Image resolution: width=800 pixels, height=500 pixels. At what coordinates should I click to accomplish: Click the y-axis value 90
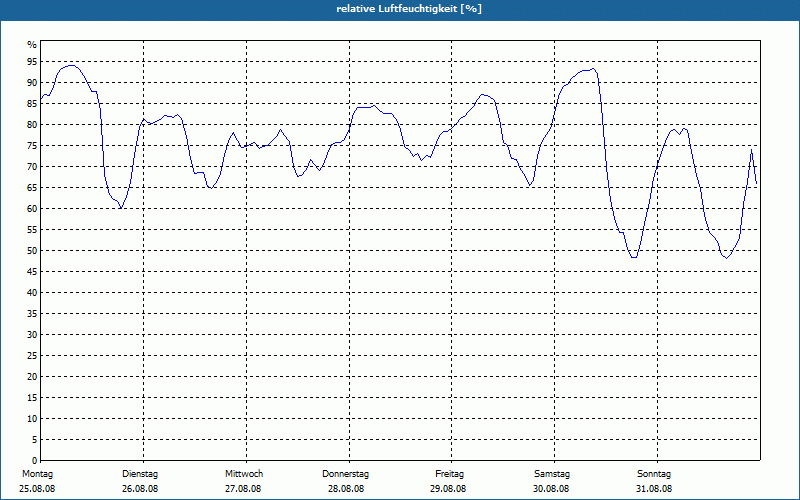tap(32, 82)
